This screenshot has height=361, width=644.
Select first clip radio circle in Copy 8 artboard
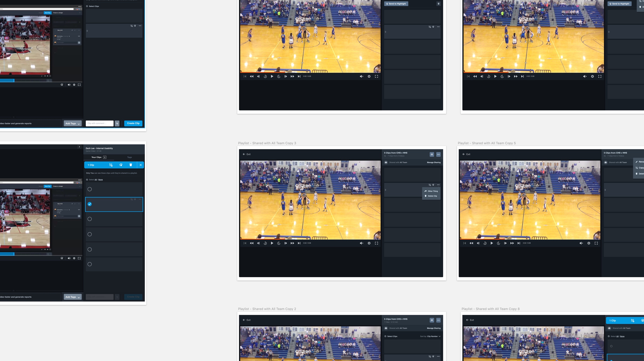611,346
